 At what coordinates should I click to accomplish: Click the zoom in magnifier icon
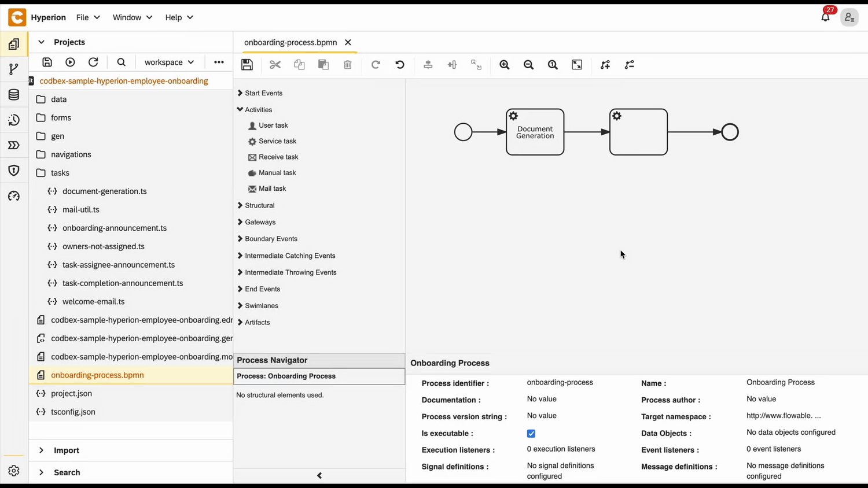point(505,65)
